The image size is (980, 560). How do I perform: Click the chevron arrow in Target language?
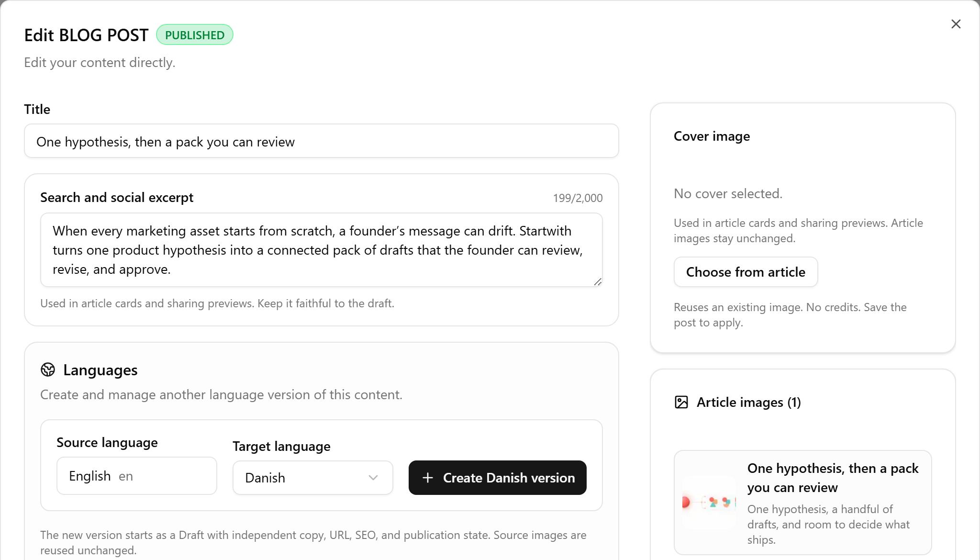pyautogui.click(x=373, y=478)
